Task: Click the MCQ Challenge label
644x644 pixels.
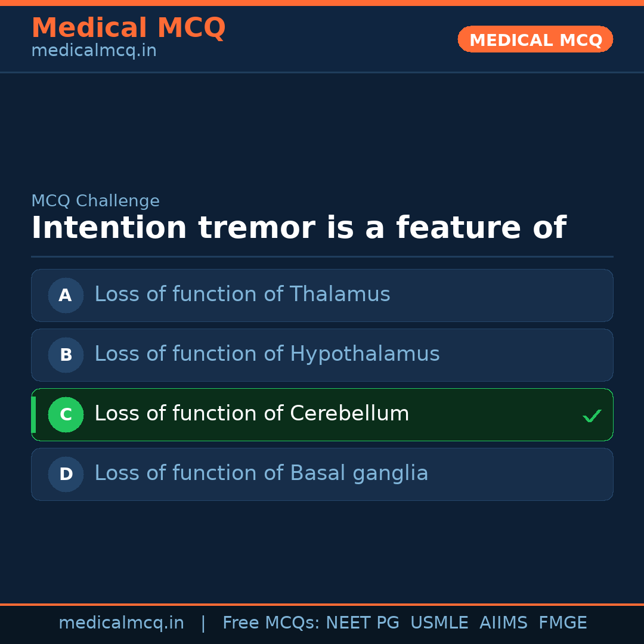Action: click(x=95, y=202)
